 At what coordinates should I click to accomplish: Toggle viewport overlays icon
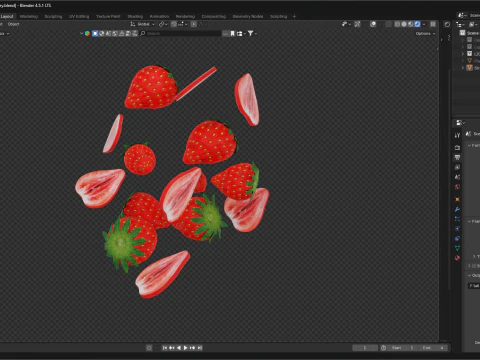pyautogui.click(x=373, y=24)
